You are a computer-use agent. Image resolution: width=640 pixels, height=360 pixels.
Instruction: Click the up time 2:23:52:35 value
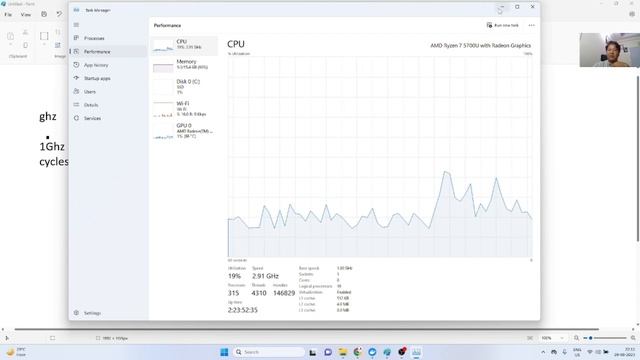[x=243, y=310]
